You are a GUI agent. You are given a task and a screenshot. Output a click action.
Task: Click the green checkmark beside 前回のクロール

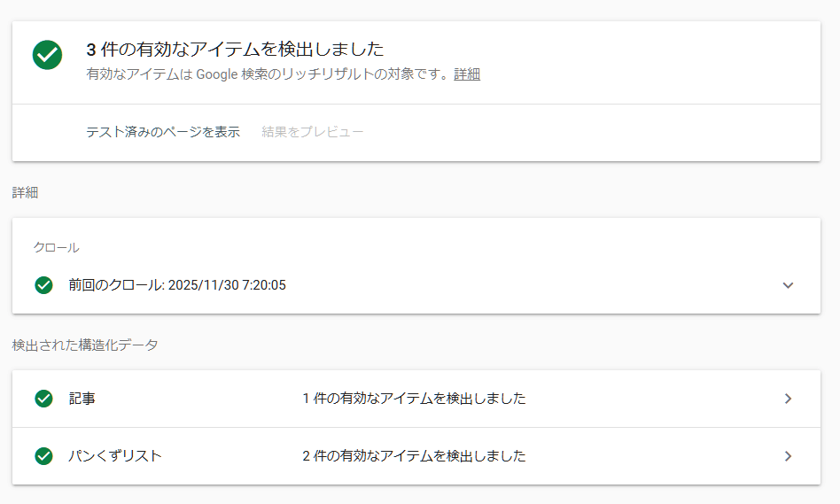click(43, 285)
